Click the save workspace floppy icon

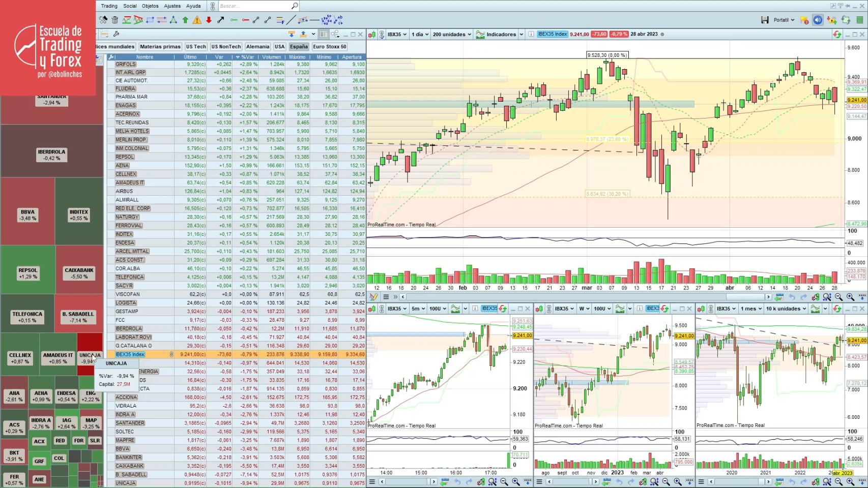pyautogui.click(x=765, y=20)
